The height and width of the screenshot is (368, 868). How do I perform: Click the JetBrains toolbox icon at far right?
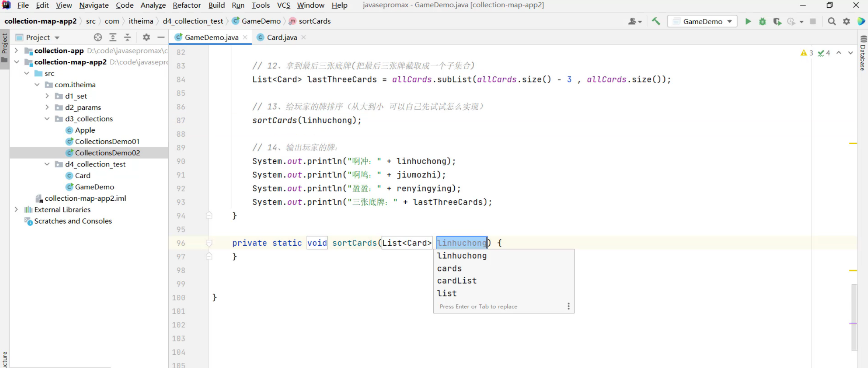(861, 21)
